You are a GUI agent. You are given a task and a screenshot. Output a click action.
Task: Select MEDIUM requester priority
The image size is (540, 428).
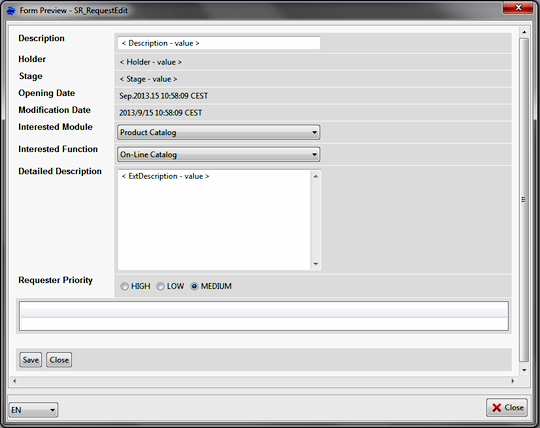(194, 286)
